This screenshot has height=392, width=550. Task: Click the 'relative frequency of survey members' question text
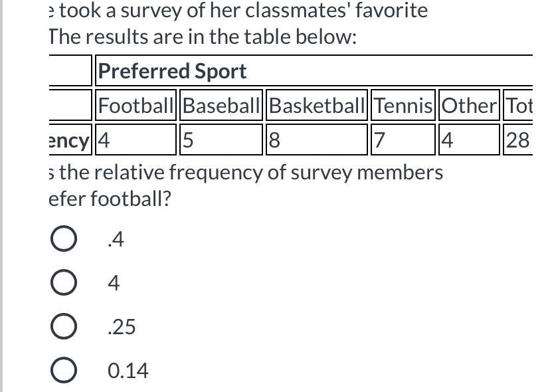[x=246, y=173]
